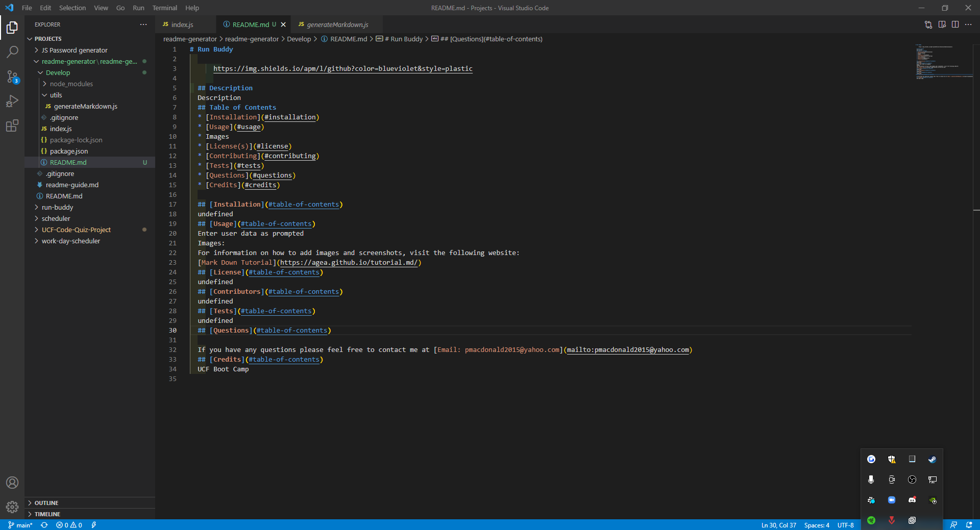980x530 pixels.
Task: Open the Run and Debug sidebar icon
Action: click(12, 101)
